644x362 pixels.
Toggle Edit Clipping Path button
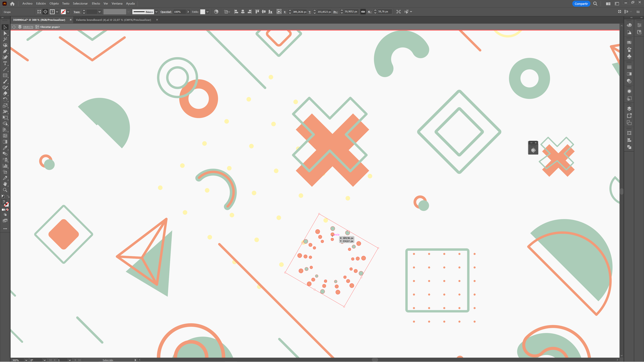[39, 12]
